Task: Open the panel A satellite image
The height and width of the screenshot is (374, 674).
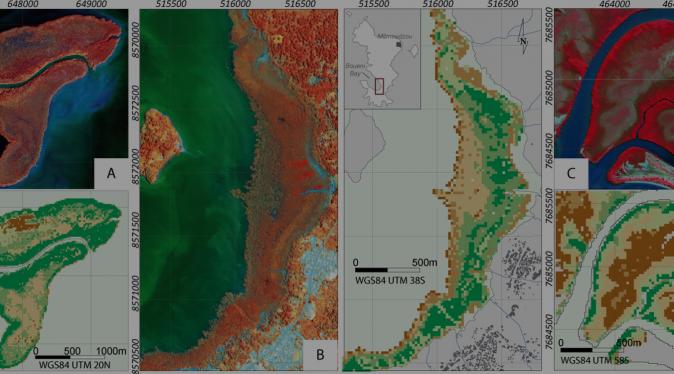Action: point(64,98)
